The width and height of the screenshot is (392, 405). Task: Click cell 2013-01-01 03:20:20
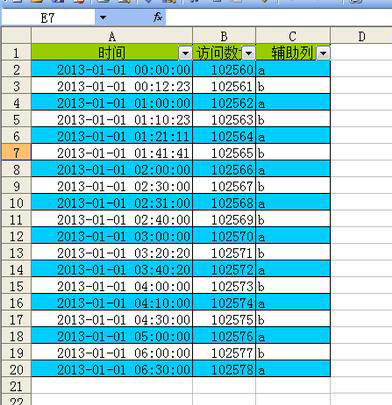[x=112, y=253]
